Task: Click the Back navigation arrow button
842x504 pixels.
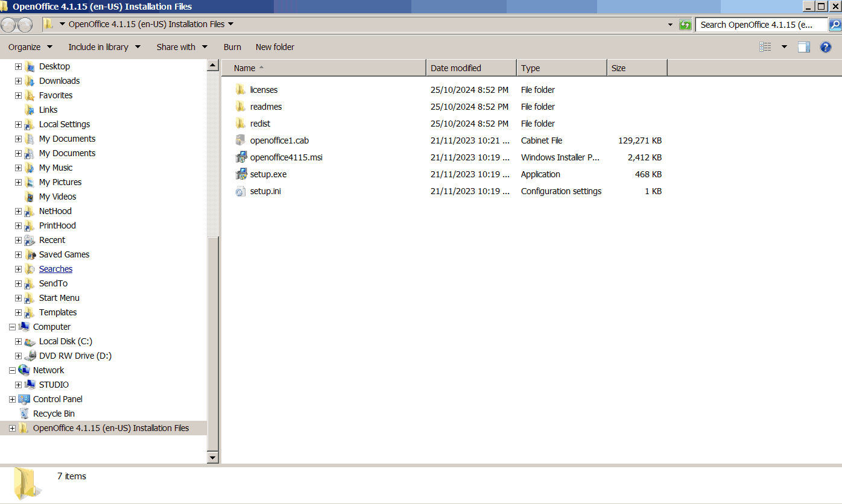Action: point(8,25)
